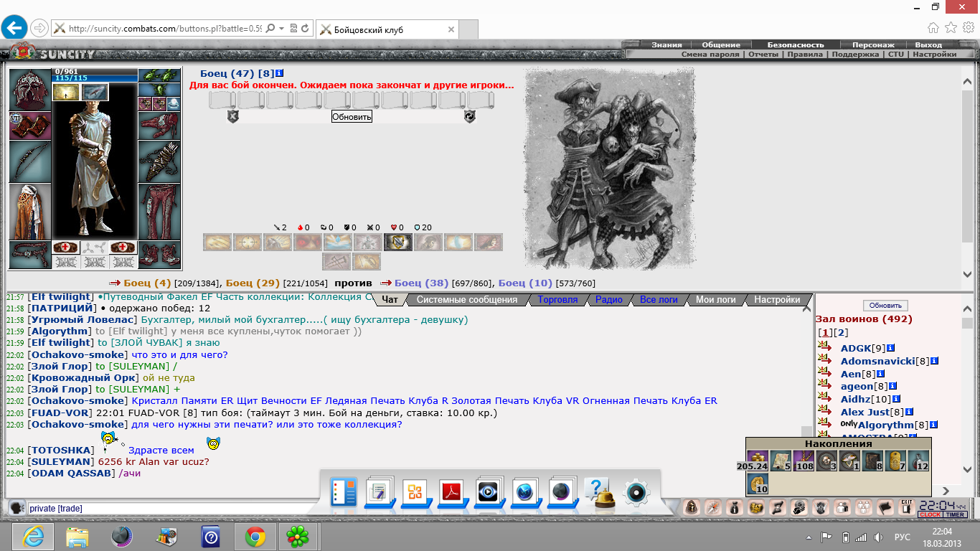Click the gold coins stack toolbar icon
Image resolution: width=980 pixels, height=551 pixels.
click(x=756, y=508)
